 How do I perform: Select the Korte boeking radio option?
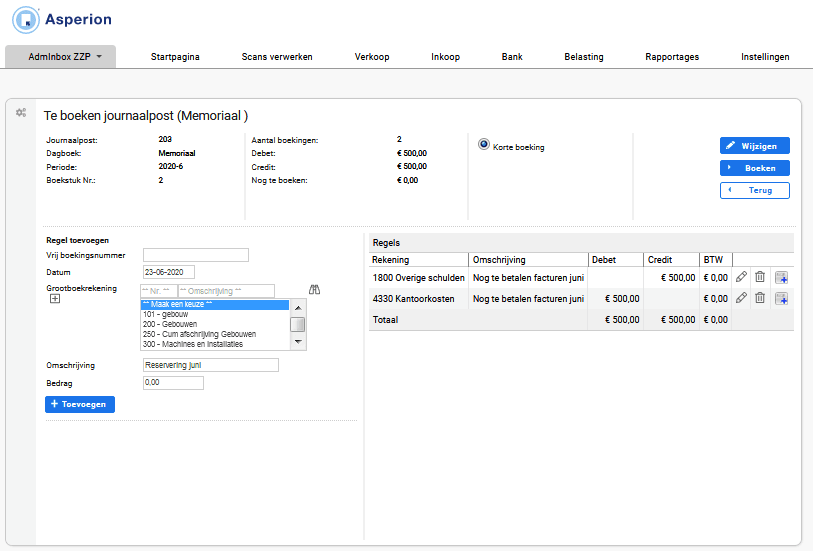484,144
